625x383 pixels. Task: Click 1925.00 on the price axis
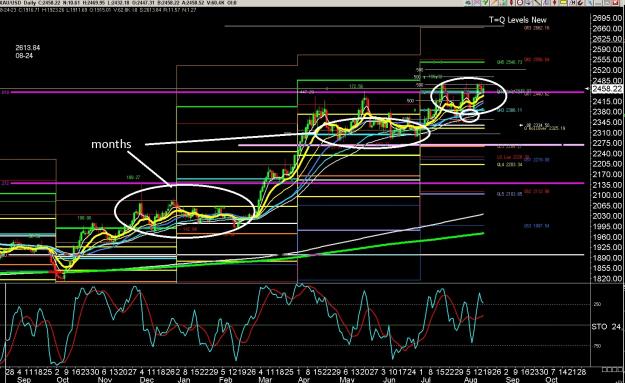pyautogui.click(x=607, y=247)
